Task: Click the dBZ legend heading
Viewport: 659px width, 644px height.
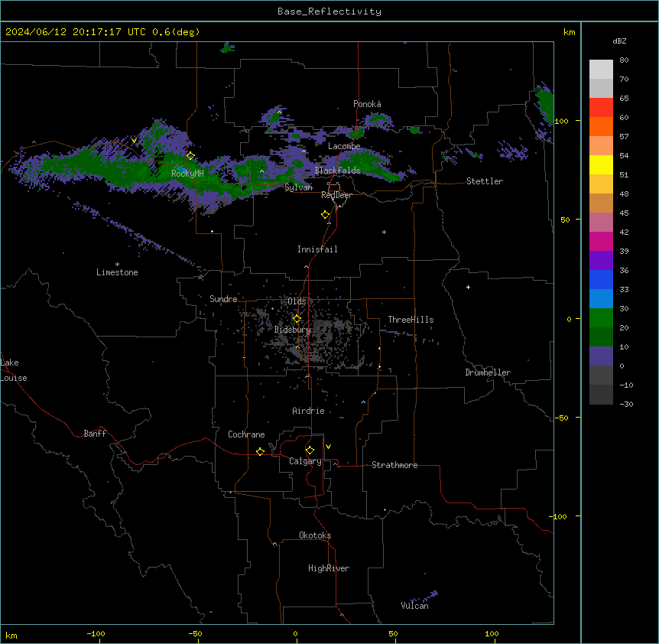Action: click(619, 41)
